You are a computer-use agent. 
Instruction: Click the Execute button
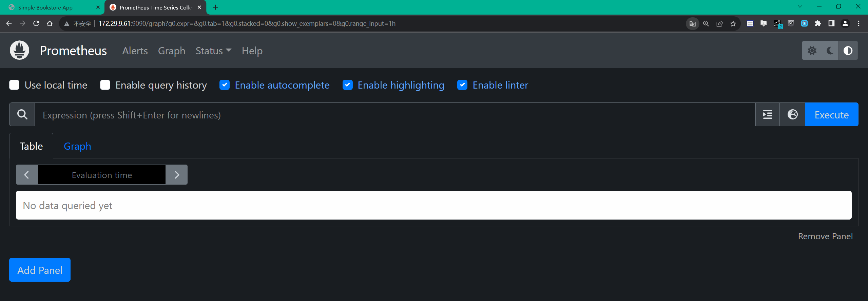[x=831, y=114]
